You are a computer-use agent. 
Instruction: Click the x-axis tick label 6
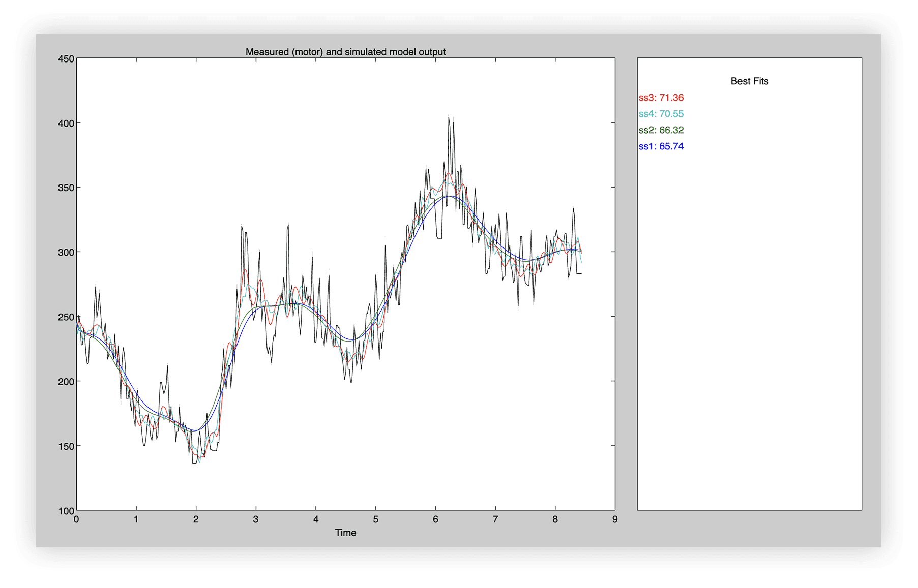click(435, 519)
